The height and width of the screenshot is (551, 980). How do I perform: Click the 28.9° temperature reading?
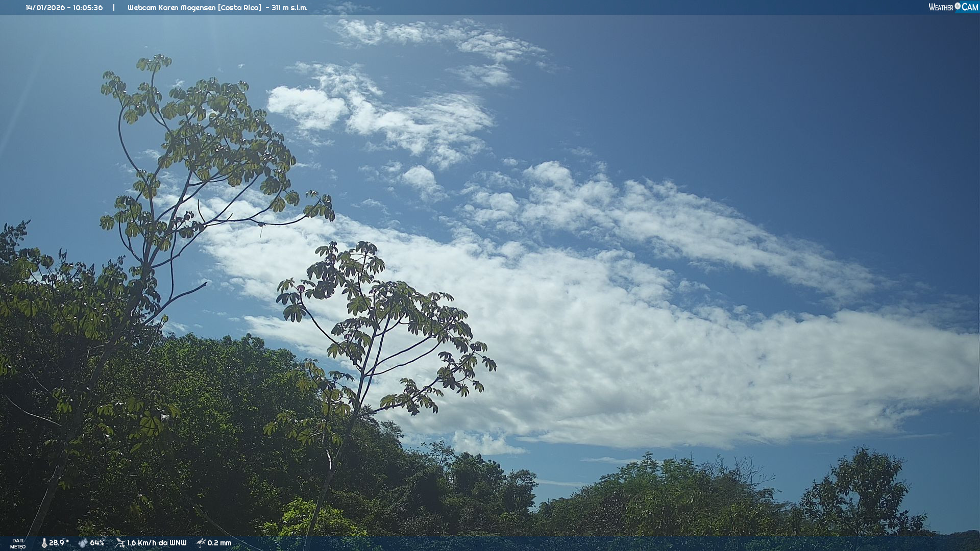coord(59,543)
